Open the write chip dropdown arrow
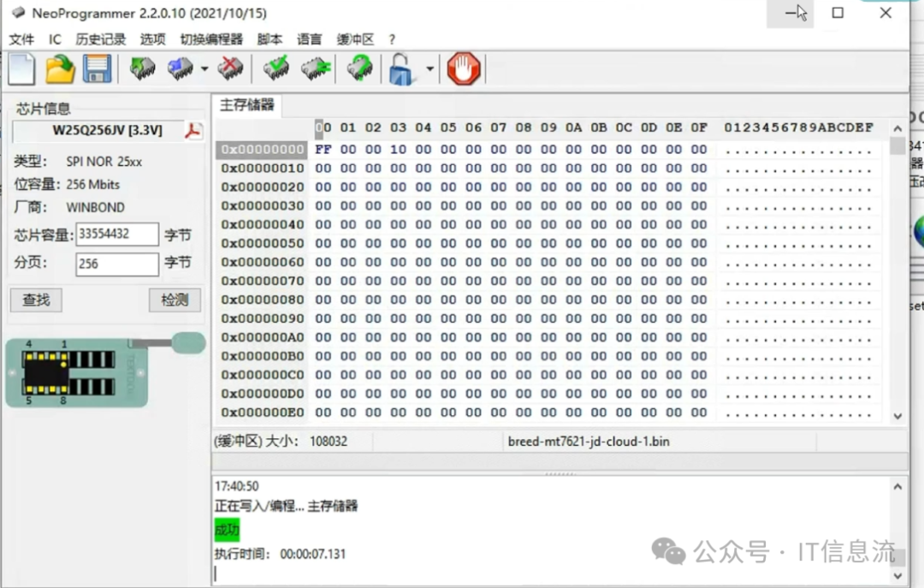Image resolution: width=924 pixels, height=588 pixels. point(204,69)
